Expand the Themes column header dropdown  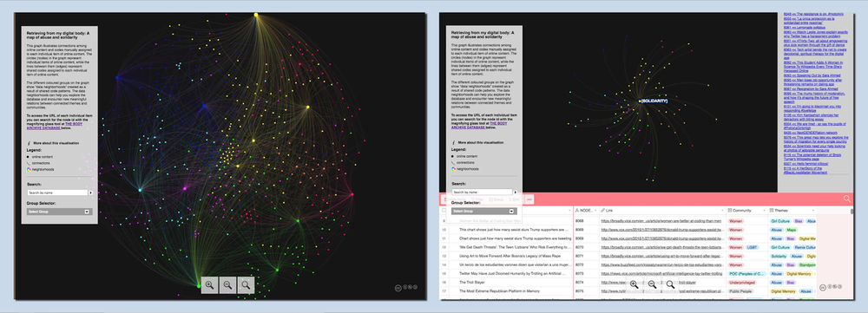pos(813,211)
